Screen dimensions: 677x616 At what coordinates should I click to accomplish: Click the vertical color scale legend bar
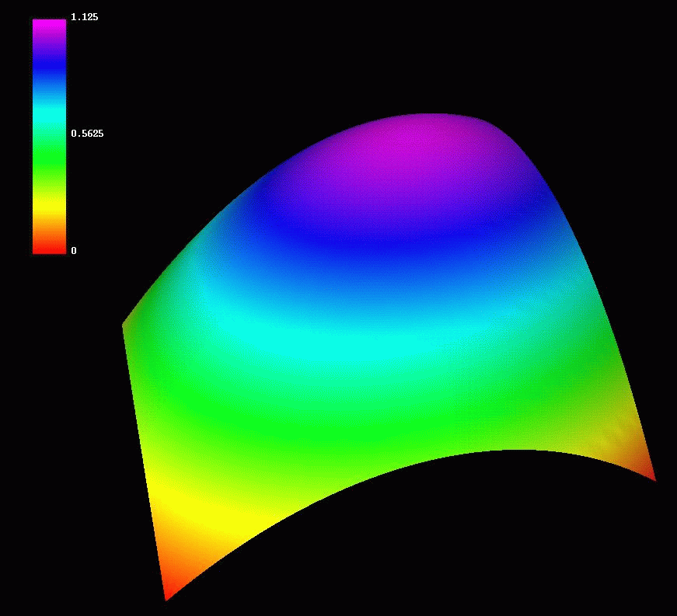(49, 136)
